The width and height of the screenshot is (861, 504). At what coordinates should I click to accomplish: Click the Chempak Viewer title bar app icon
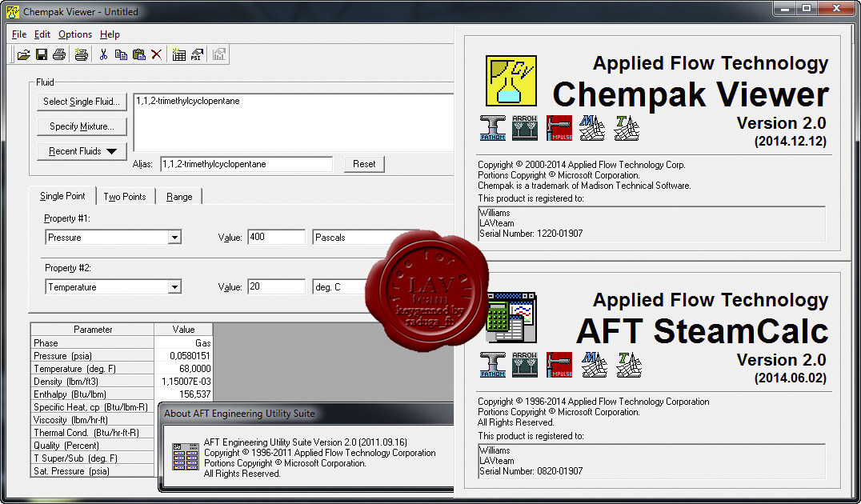[13, 11]
